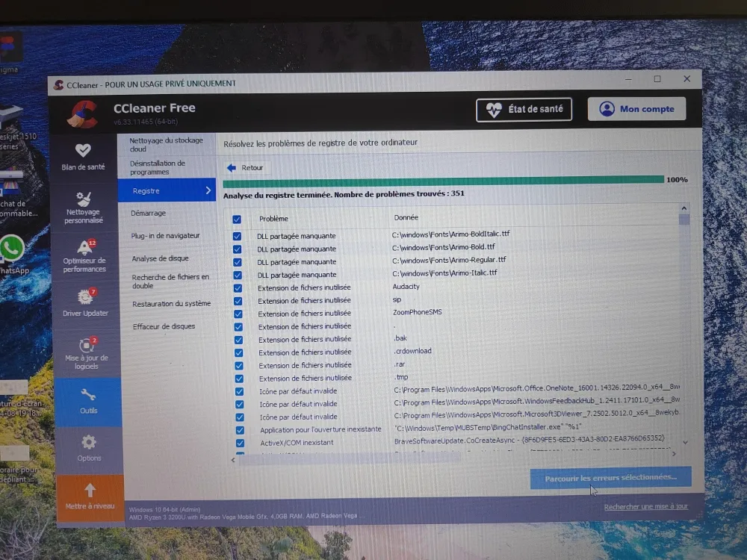The width and height of the screenshot is (747, 560).
Task: Open Mise à jour de logiciels icon
Action: [86, 345]
